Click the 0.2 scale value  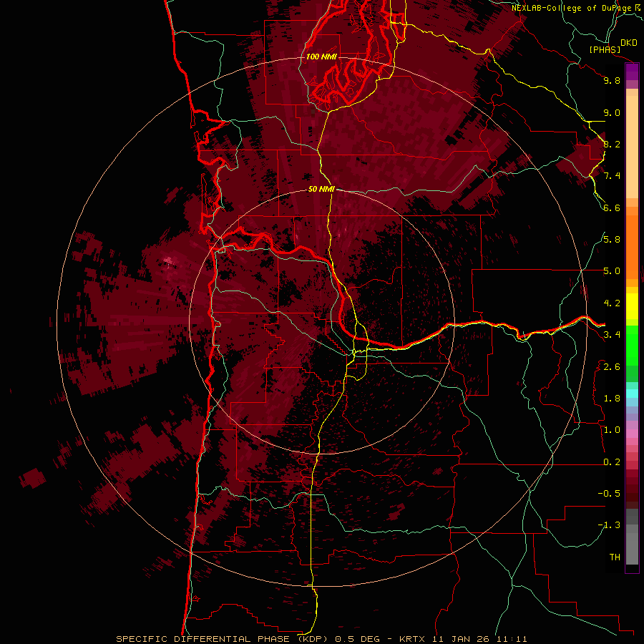coord(612,462)
